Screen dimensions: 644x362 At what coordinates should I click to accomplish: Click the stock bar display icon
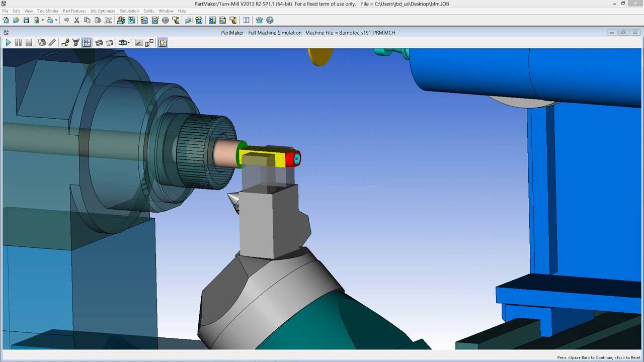click(99, 43)
